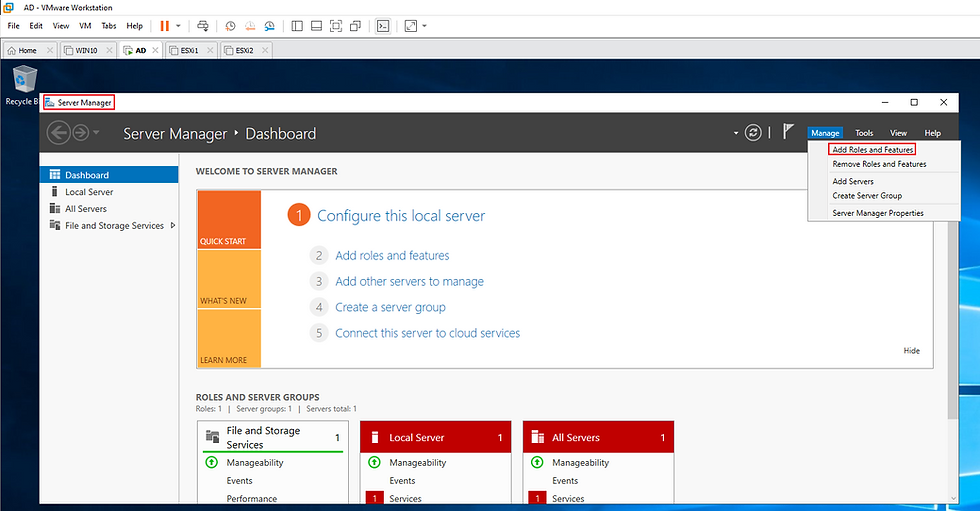980x511 pixels.
Task: Open Server Manager Properties entry
Action: click(x=878, y=214)
